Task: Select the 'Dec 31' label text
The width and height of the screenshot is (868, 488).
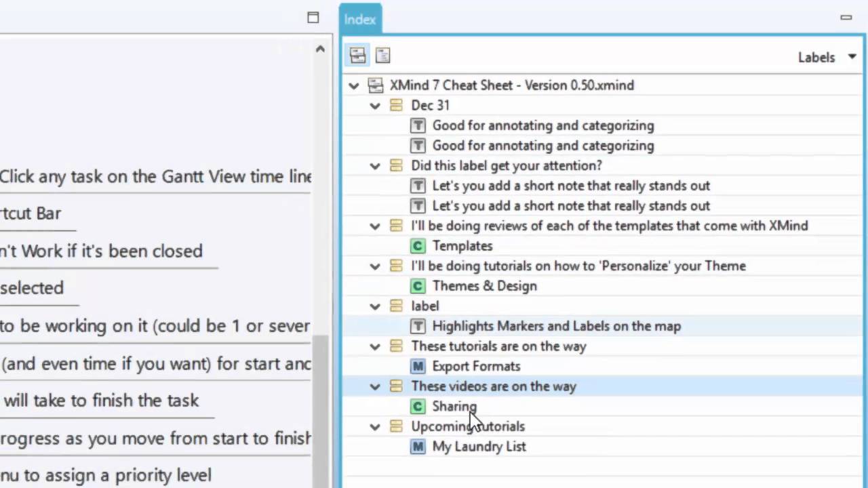Action: (x=431, y=105)
